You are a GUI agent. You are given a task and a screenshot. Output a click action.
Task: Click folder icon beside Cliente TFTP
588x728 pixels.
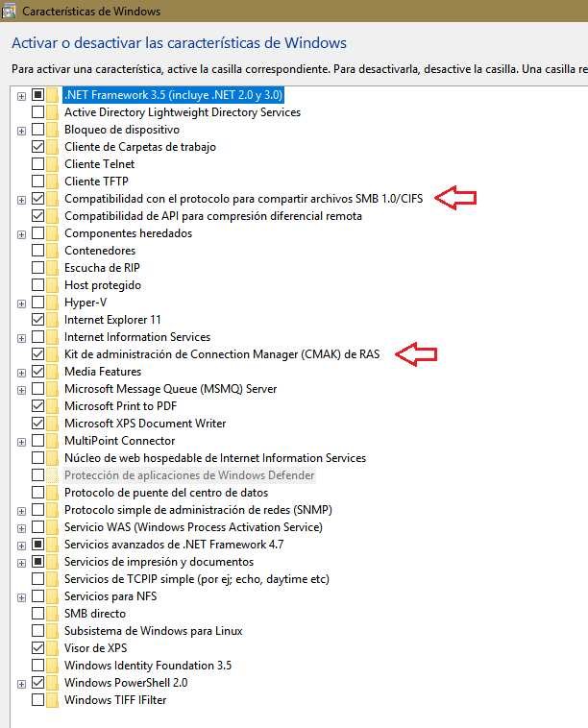tap(53, 182)
